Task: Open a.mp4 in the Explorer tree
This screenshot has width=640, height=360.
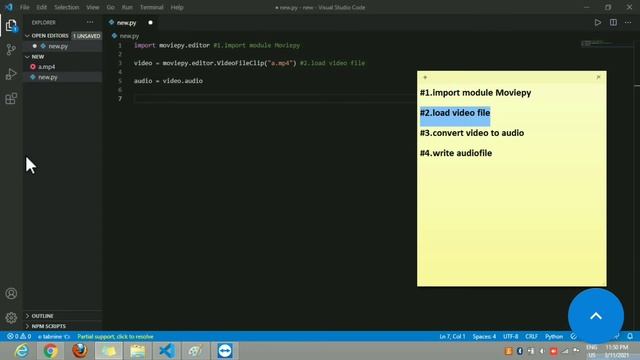Action: [x=47, y=67]
